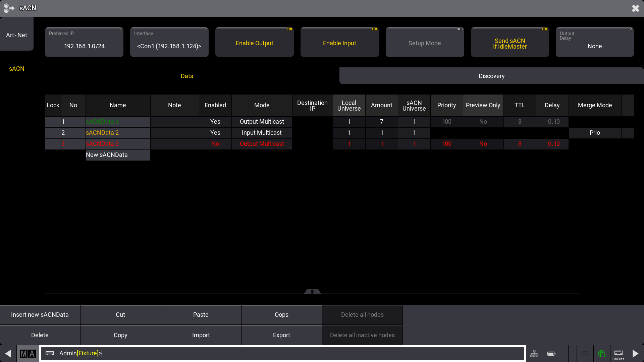The height and width of the screenshot is (362, 644).
Task: Click the right arrow in command bar
Action: tap(635, 354)
